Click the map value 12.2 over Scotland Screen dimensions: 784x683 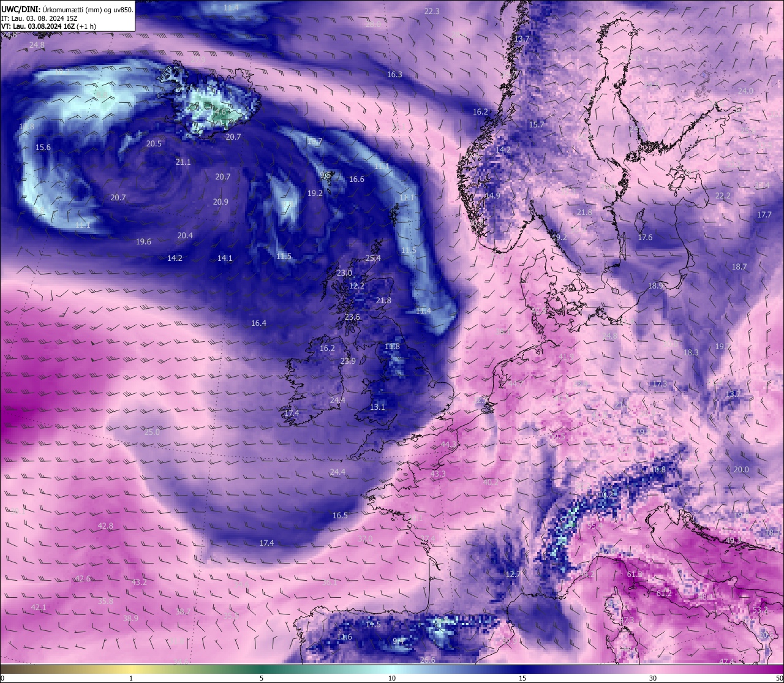coord(356,286)
